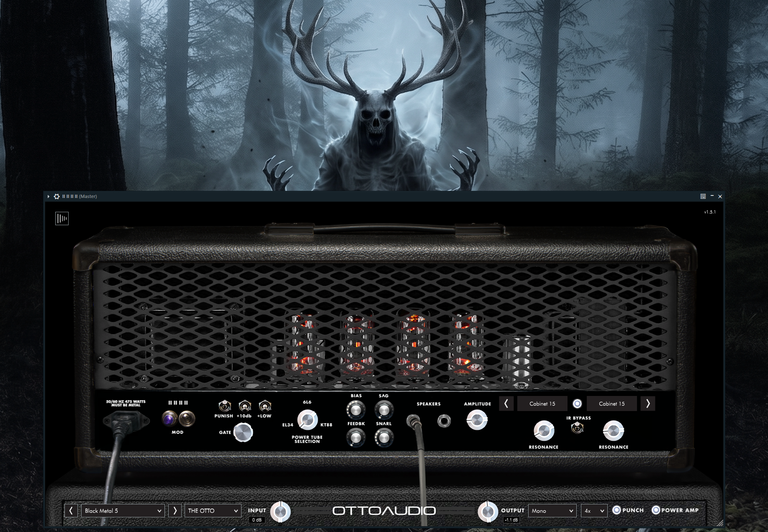Click the resize grip at window corner
Viewport: 768px width, 532px height.
(x=720, y=523)
